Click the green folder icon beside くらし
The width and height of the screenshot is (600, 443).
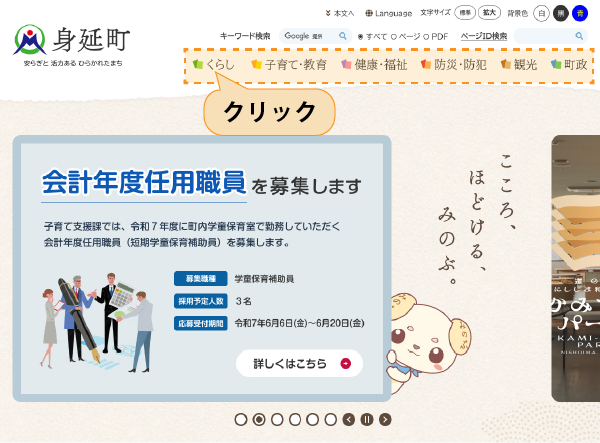click(x=198, y=64)
